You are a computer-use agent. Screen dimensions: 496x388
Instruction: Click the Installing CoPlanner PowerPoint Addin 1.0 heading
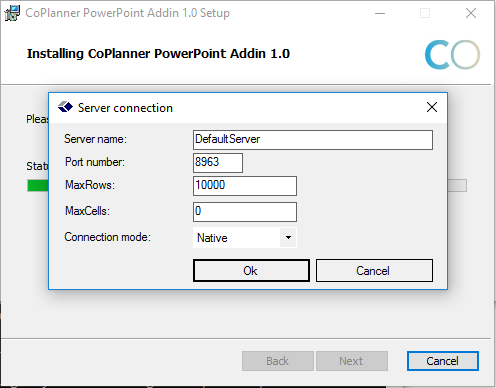pyautogui.click(x=158, y=54)
